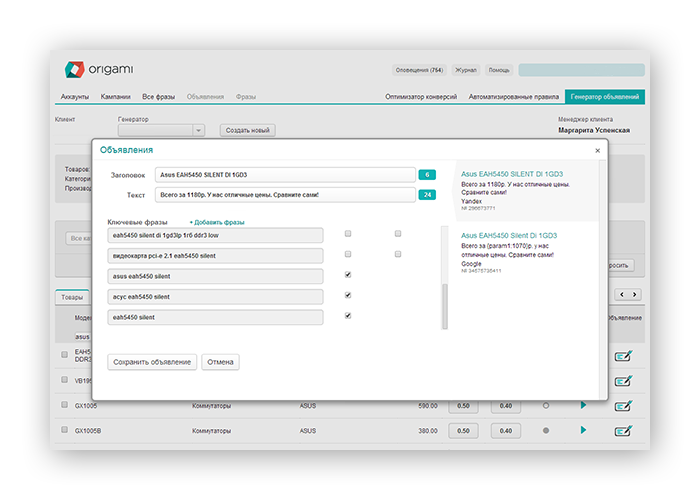Click previous page arrow in products pager
Image resolution: width=700 pixels, height=500 pixels.
coord(622,294)
